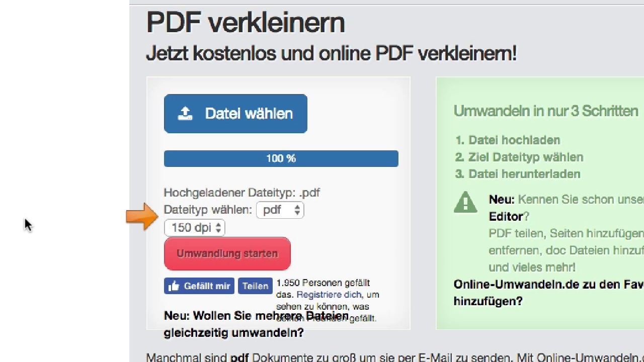This screenshot has height=362, width=644.
Task: Click the 1.950 Personen gefällt das text
Action: (323, 289)
